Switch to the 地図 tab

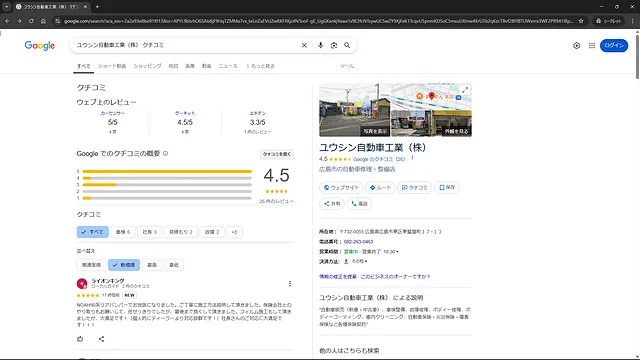(x=173, y=66)
